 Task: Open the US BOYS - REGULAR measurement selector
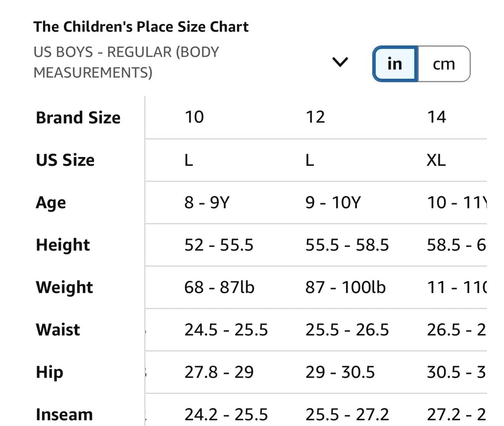coord(126,62)
